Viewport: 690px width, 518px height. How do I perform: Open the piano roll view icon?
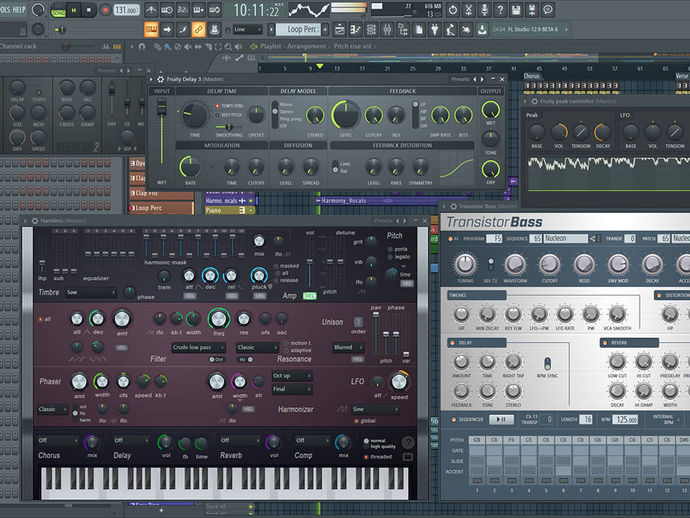(x=355, y=29)
